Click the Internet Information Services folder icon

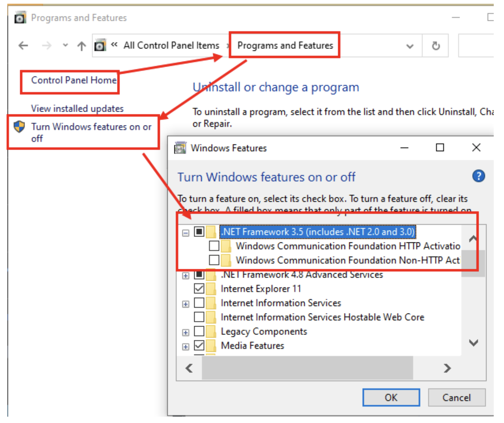point(211,303)
